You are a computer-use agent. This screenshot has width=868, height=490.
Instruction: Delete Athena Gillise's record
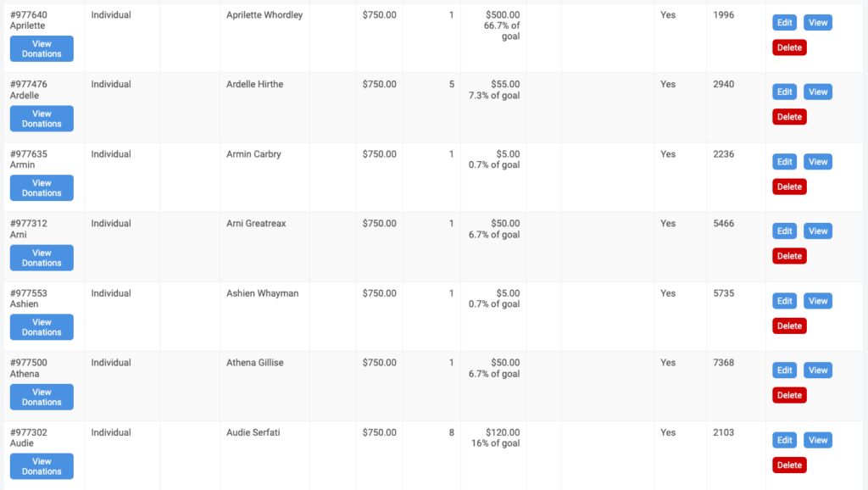pyautogui.click(x=789, y=395)
